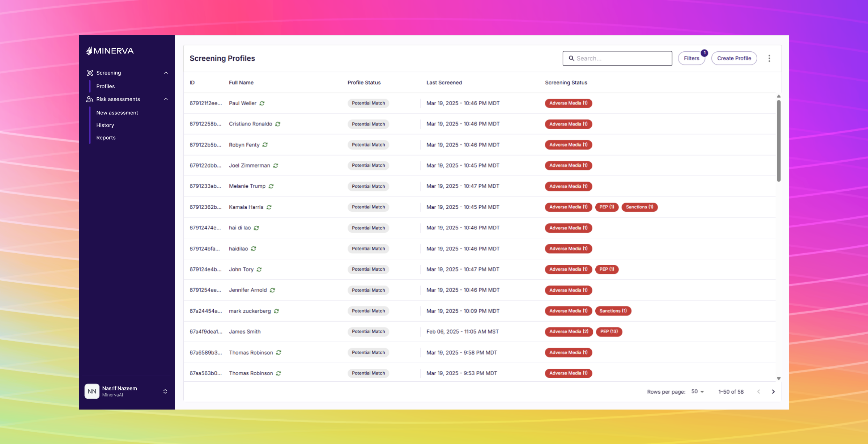Expand the Nasrif Nazeem account switcher
The image size is (868, 445).
(x=165, y=391)
